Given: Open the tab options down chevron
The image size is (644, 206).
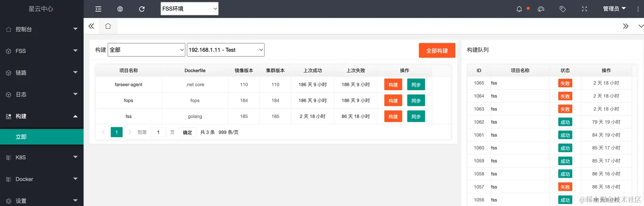Looking at the screenshot, I should [x=641, y=26].
